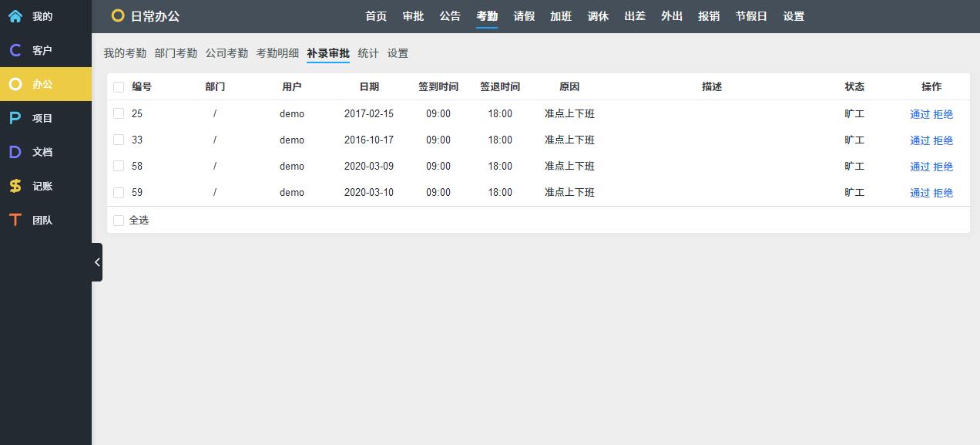Approve record 59 with 通过
The height and width of the screenshot is (445, 980).
[920, 193]
